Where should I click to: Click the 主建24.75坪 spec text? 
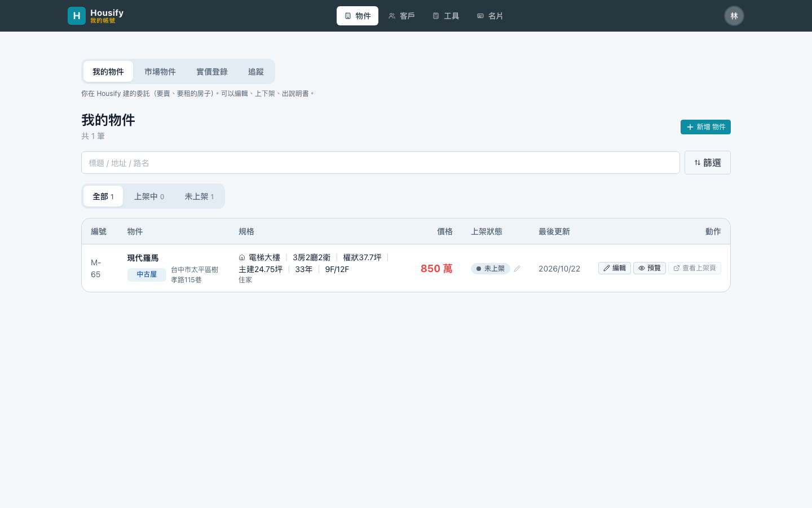pos(261,269)
